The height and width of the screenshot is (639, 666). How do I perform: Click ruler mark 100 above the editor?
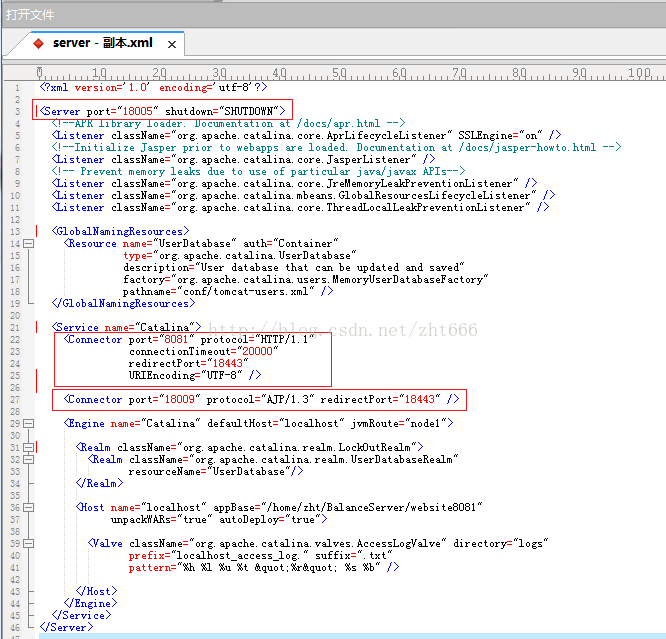640,73
